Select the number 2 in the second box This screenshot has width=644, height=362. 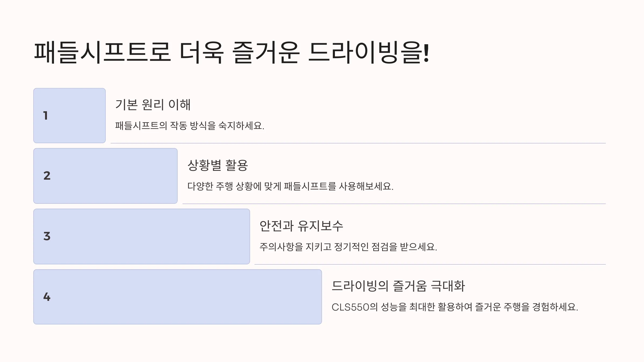[x=47, y=176]
